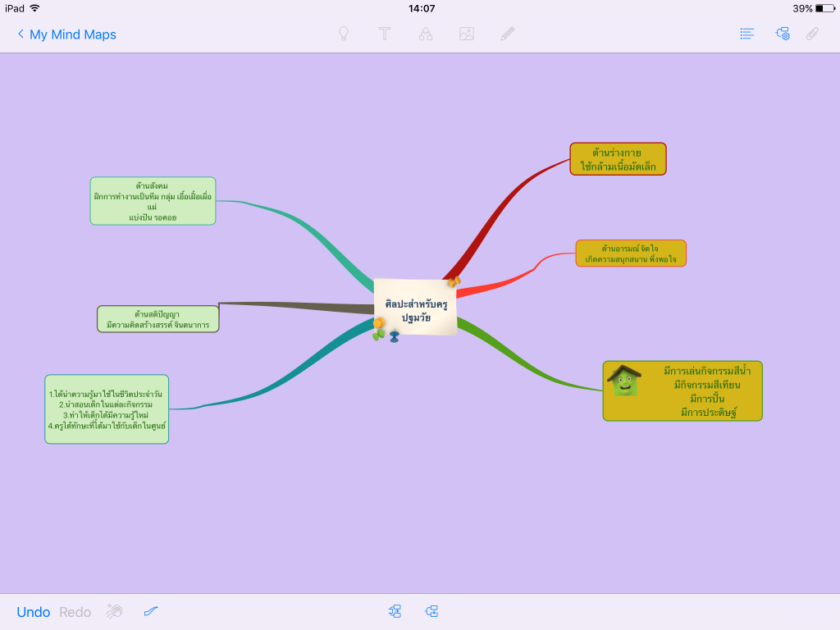Tap the grayed reorganize icon next to Redo
The image size is (840, 630).
[114, 611]
